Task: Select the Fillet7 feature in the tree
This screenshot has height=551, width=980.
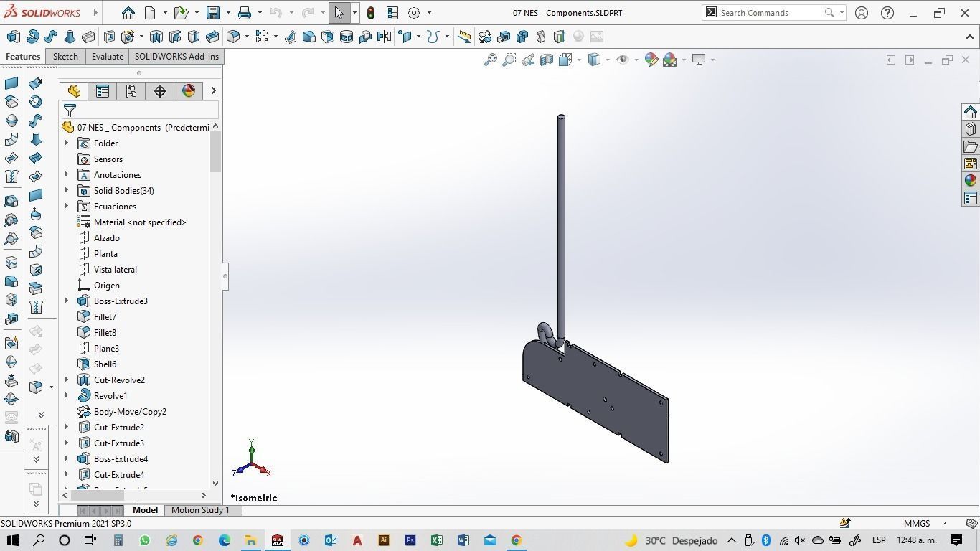Action: pyautogui.click(x=105, y=317)
